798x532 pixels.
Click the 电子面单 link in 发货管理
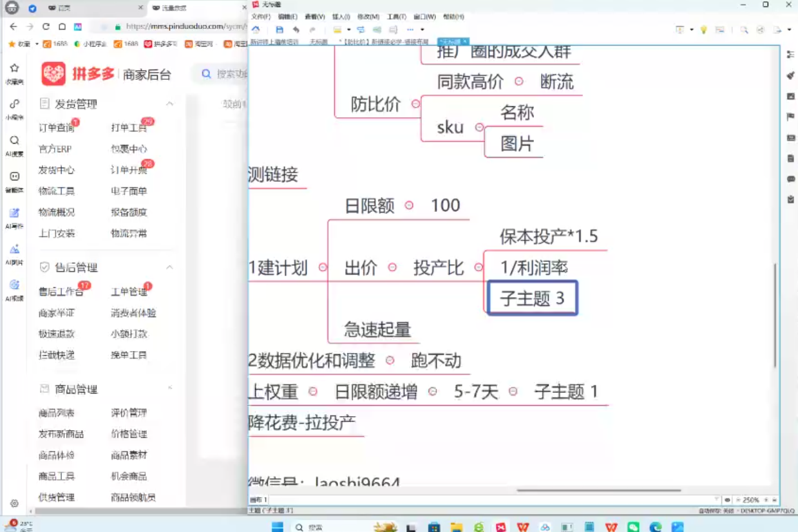click(129, 191)
